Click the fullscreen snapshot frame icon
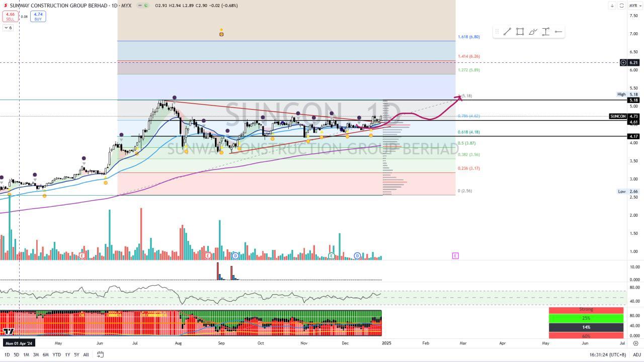The width and height of the screenshot is (644, 362). [621, 6]
